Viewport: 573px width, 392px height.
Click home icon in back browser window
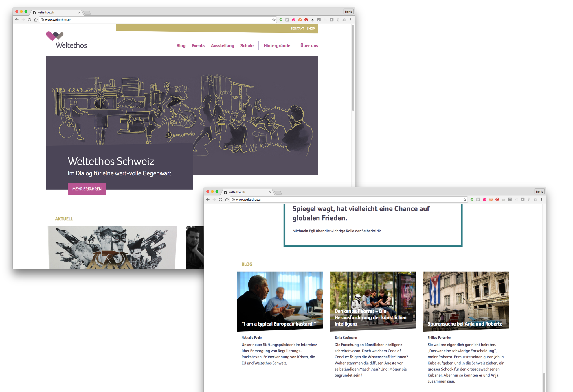click(36, 20)
